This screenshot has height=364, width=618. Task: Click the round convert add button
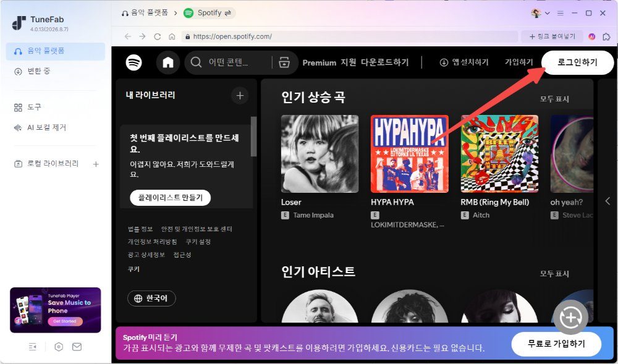(570, 318)
